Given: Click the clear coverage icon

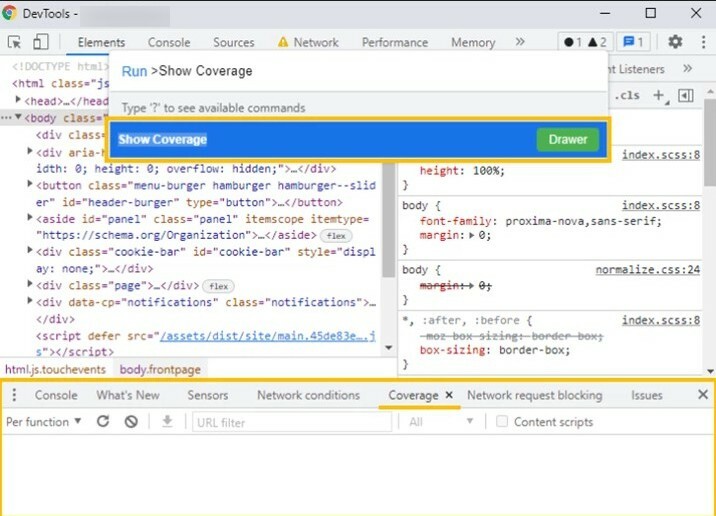Looking at the screenshot, I should pyautogui.click(x=131, y=421).
